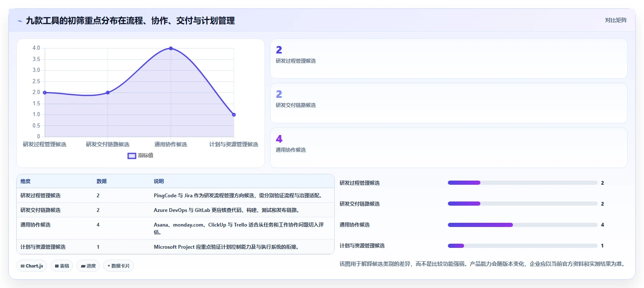The height and width of the screenshot is (288, 644).
Task: Open the 通用协作候选 data card showing 4
Action: pos(449,148)
